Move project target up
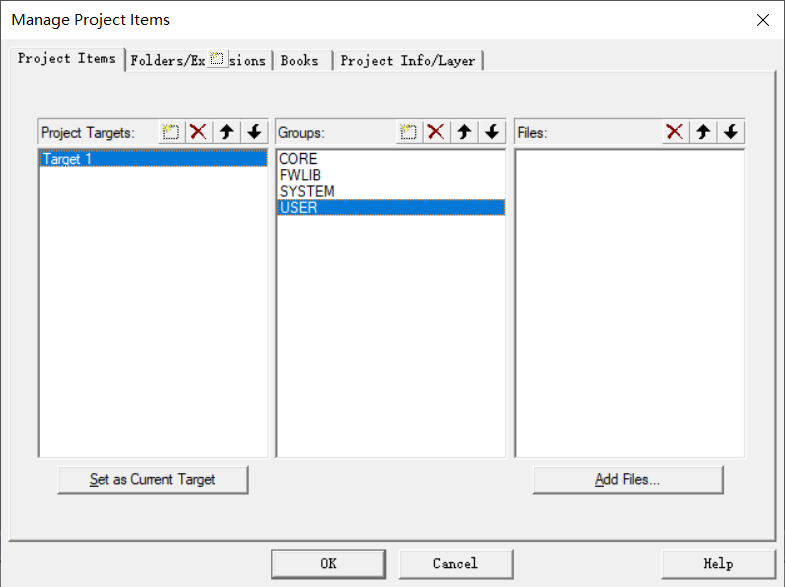785x587 pixels. [227, 132]
